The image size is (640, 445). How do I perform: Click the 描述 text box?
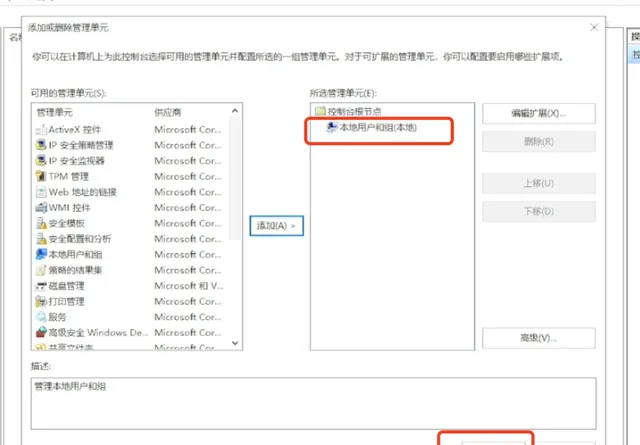313,403
